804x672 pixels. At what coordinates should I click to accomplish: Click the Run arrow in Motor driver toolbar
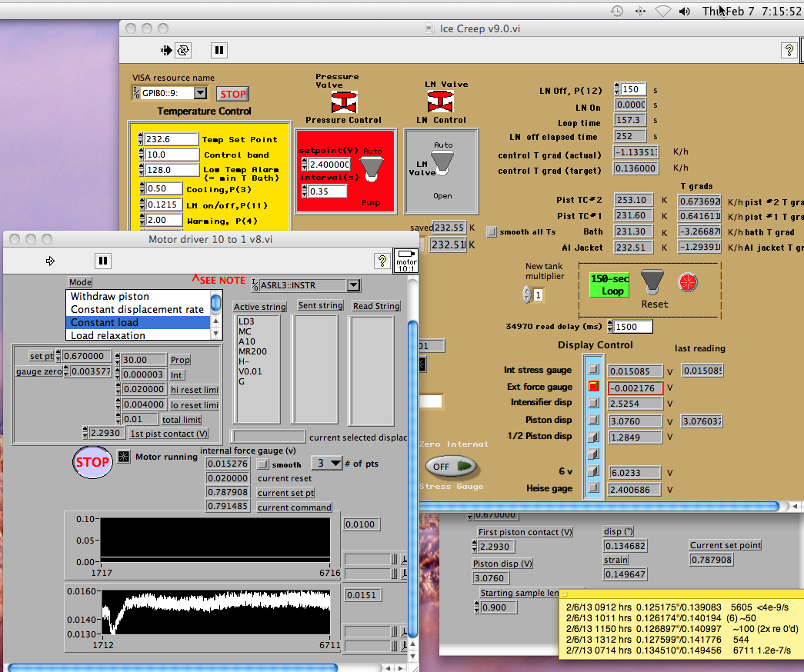51,261
